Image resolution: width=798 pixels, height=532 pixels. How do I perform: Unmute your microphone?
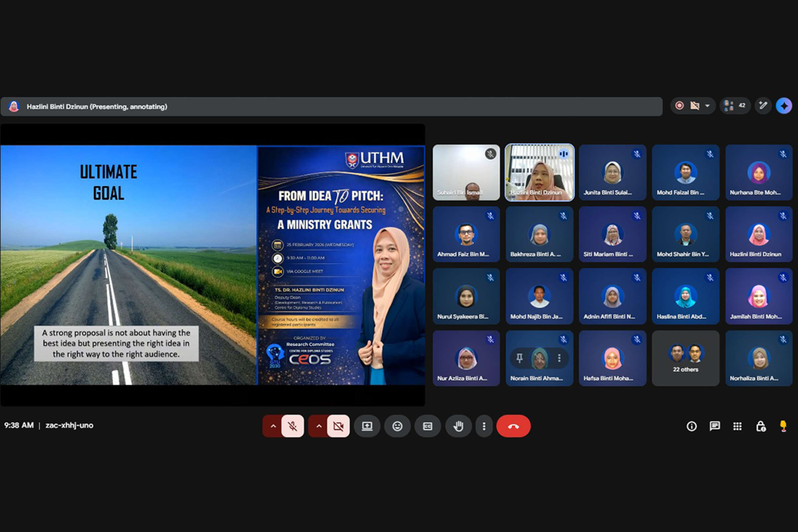click(293, 426)
